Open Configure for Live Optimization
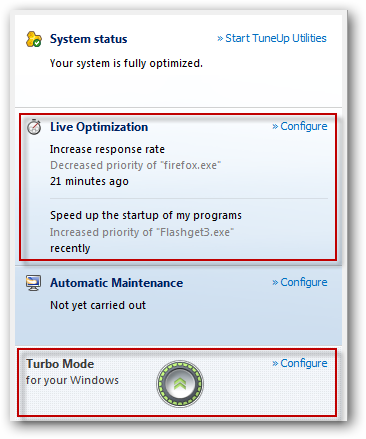The image size is (366, 439). pos(300,126)
